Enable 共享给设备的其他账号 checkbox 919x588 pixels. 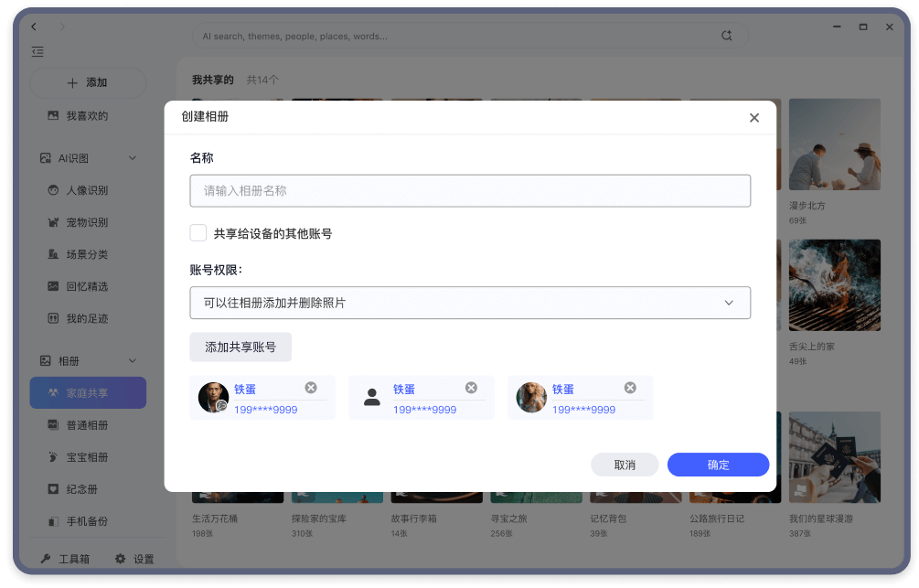198,233
